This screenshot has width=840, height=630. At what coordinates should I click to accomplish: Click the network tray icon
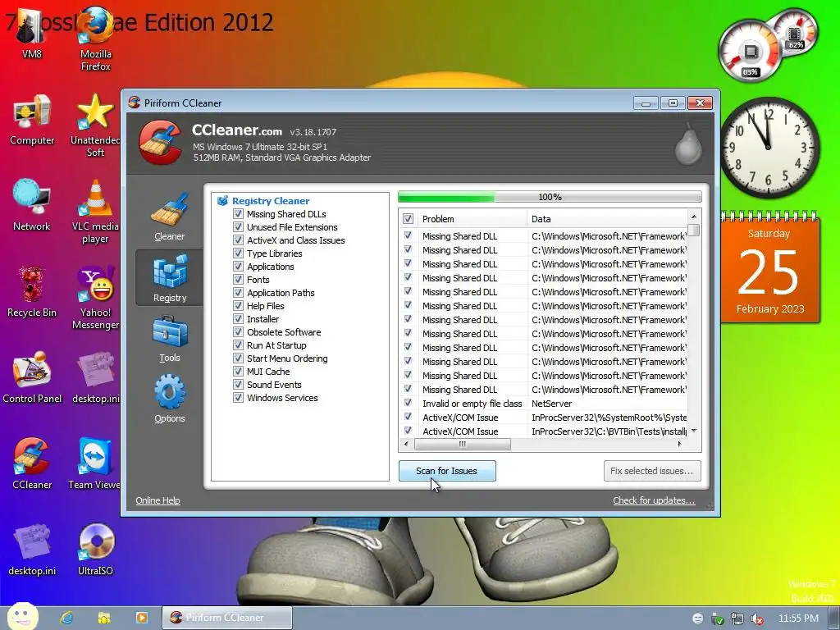tap(737, 619)
